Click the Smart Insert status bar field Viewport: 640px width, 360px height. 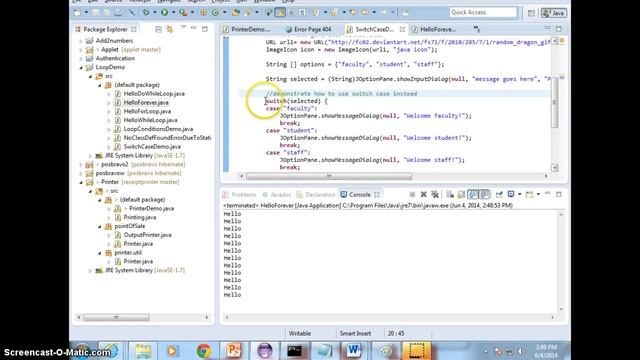(x=356, y=333)
